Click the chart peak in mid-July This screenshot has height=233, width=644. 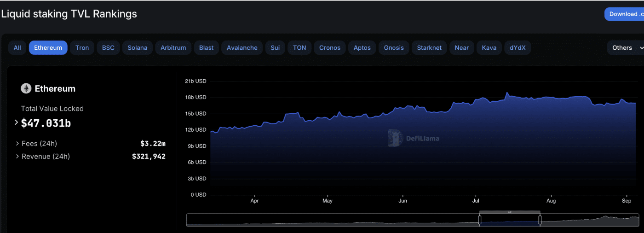tap(507, 93)
